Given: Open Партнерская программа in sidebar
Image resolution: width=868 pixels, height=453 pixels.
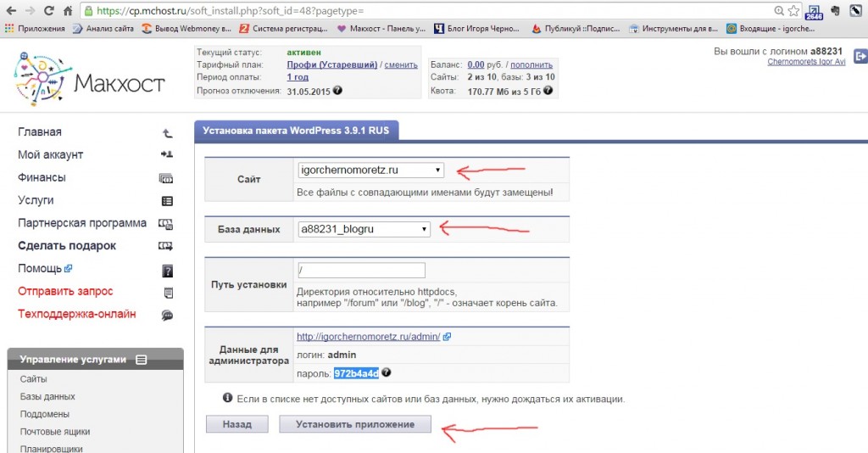Looking at the screenshot, I should (82, 222).
